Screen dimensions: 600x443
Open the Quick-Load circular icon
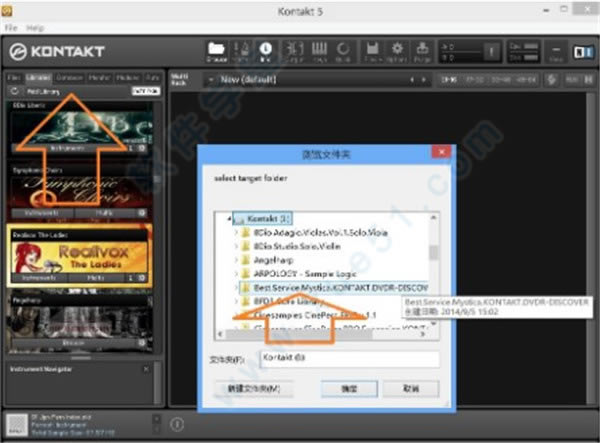tap(343, 52)
